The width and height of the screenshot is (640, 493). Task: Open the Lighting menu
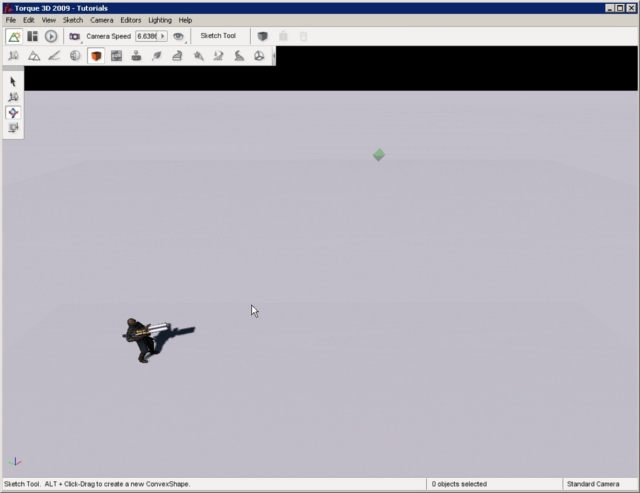160,20
